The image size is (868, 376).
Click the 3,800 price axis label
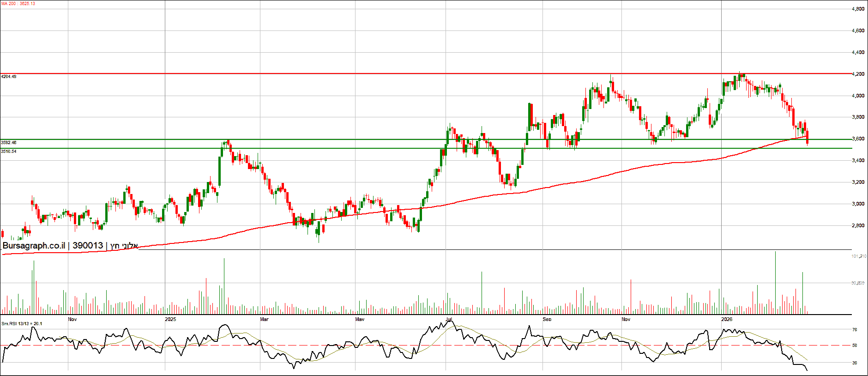pyautogui.click(x=858, y=117)
